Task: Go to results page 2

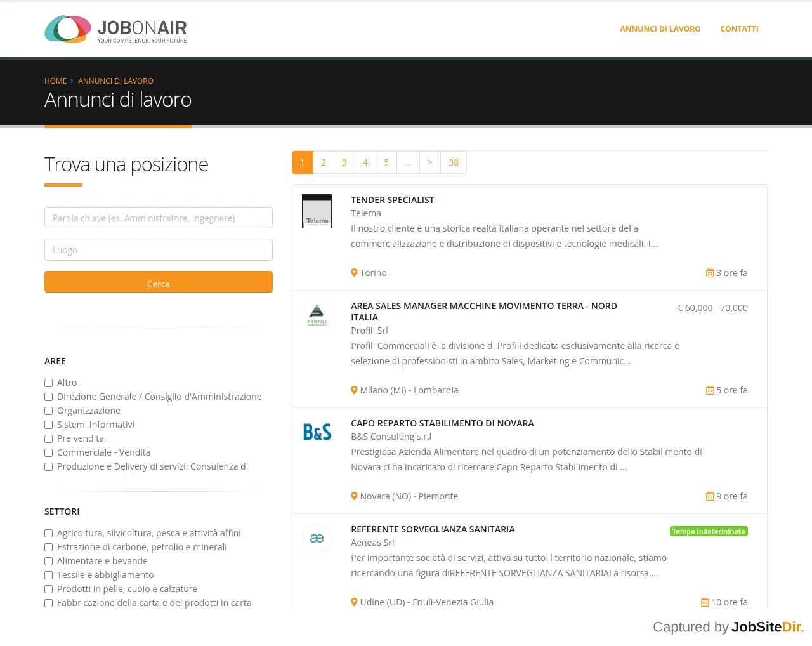Action: point(324,162)
